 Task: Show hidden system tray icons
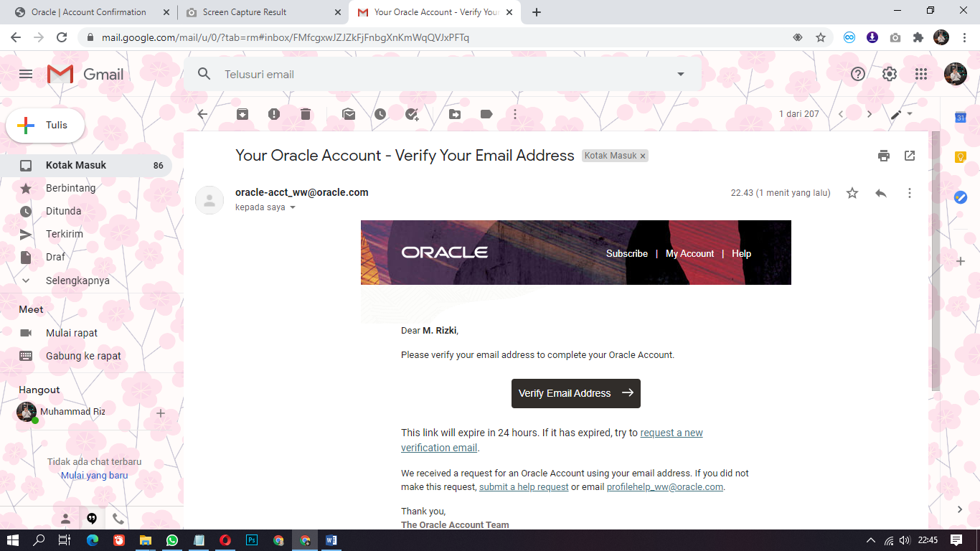pyautogui.click(x=871, y=540)
